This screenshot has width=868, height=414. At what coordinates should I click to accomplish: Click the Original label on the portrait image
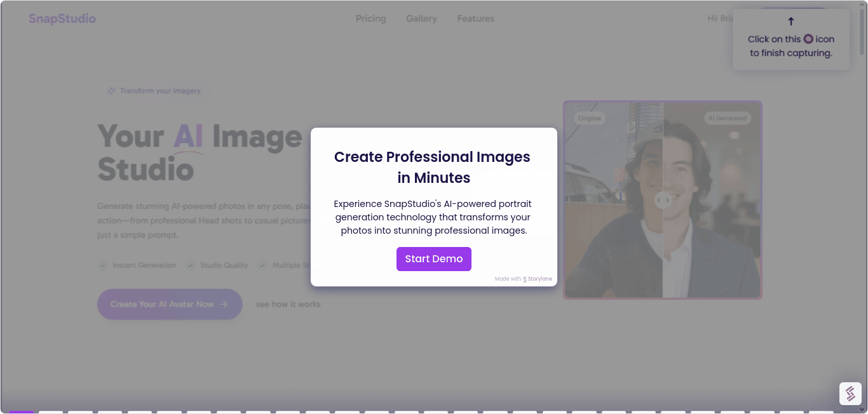click(x=589, y=117)
